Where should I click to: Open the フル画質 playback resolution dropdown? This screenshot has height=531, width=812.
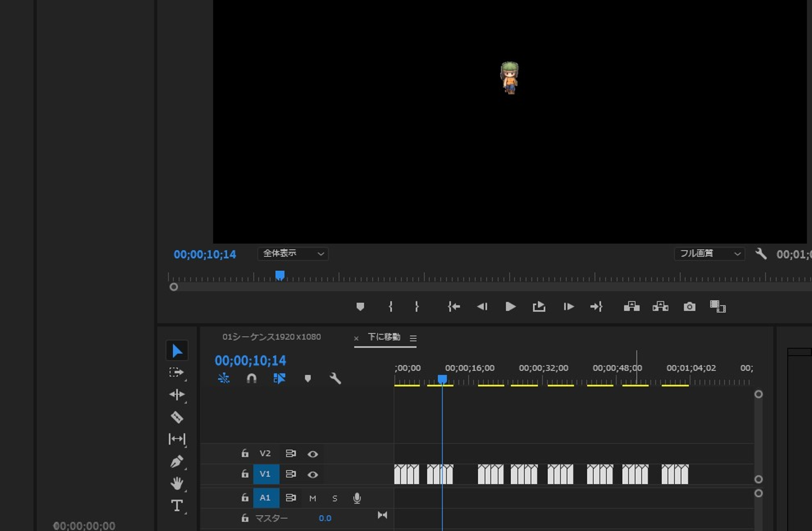(x=709, y=254)
